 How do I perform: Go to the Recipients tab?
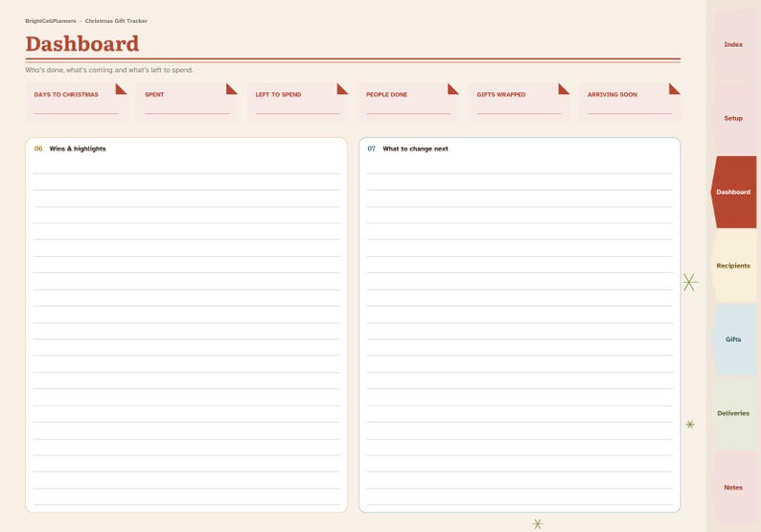tap(733, 266)
